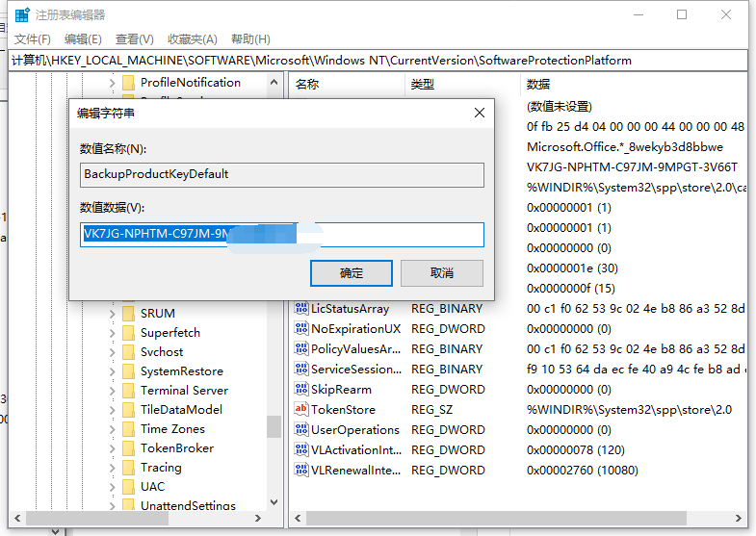Select the VLRenewalInte... DWORD value icon
Screen dimensions: 756x536
[x=301, y=470]
